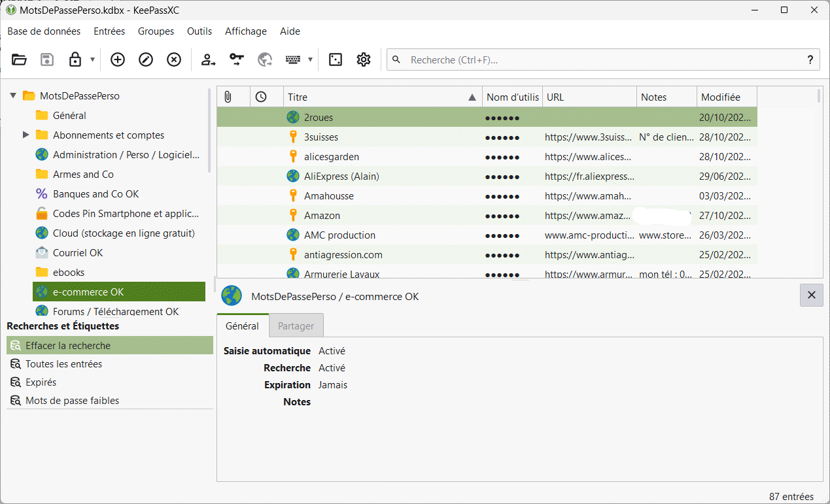This screenshot has height=504, width=830.
Task: Switch to the Partager tab
Action: [x=296, y=326]
